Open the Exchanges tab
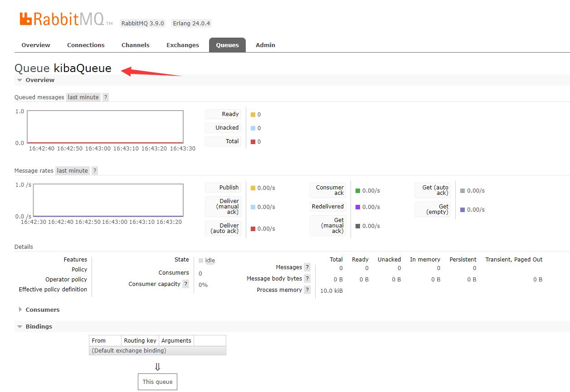The height and width of the screenshot is (392, 570). 183,45
